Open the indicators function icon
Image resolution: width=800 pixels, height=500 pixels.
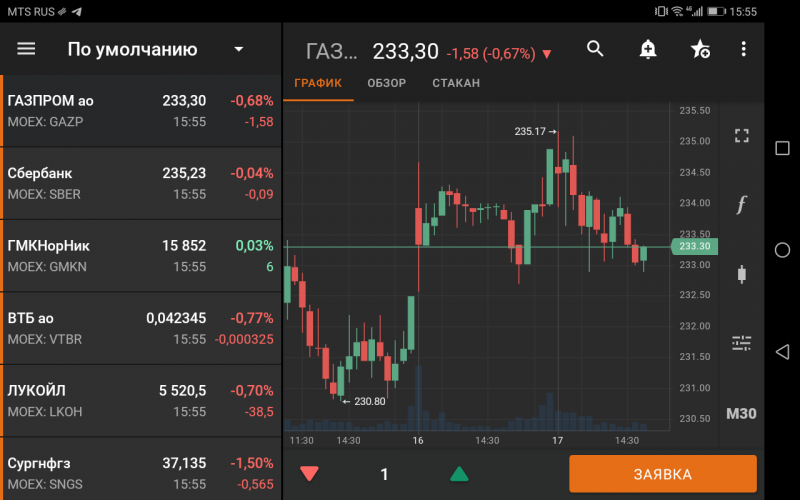tap(741, 205)
